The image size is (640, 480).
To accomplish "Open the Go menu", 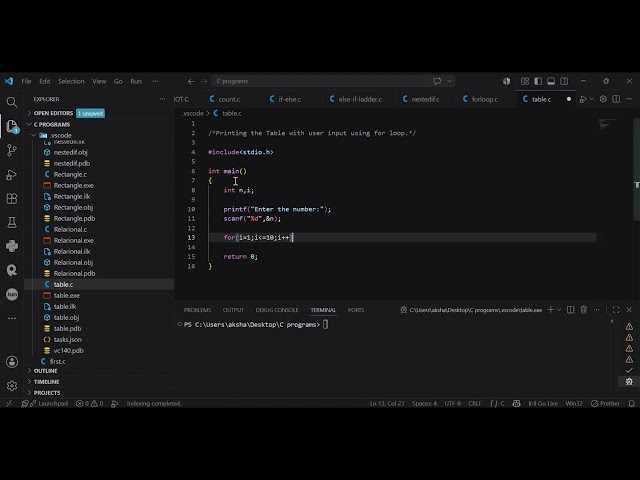I will [118, 81].
